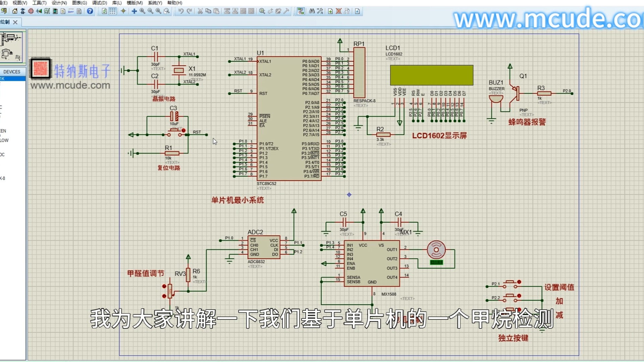Click the Decompose hammer icon
644x362 pixels.
point(286,11)
